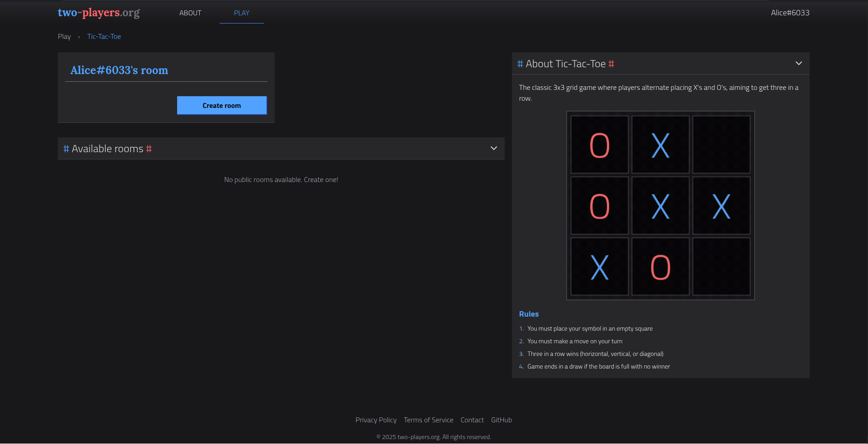Open the Alice#6033 user menu
This screenshot has height=444, width=868.
click(790, 13)
